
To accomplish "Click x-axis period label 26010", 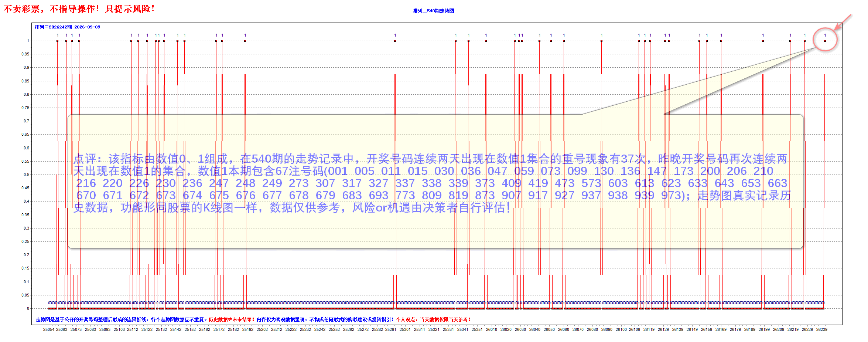I will tap(492, 329).
